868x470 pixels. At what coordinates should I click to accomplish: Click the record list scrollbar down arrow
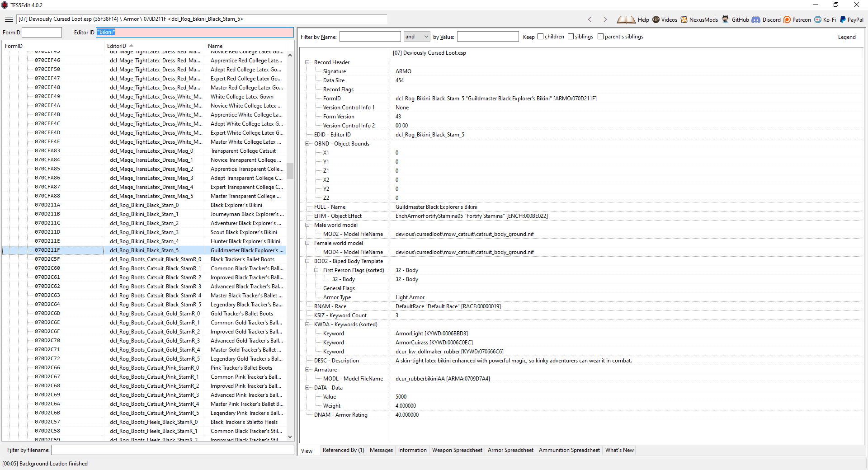pos(290,437)
